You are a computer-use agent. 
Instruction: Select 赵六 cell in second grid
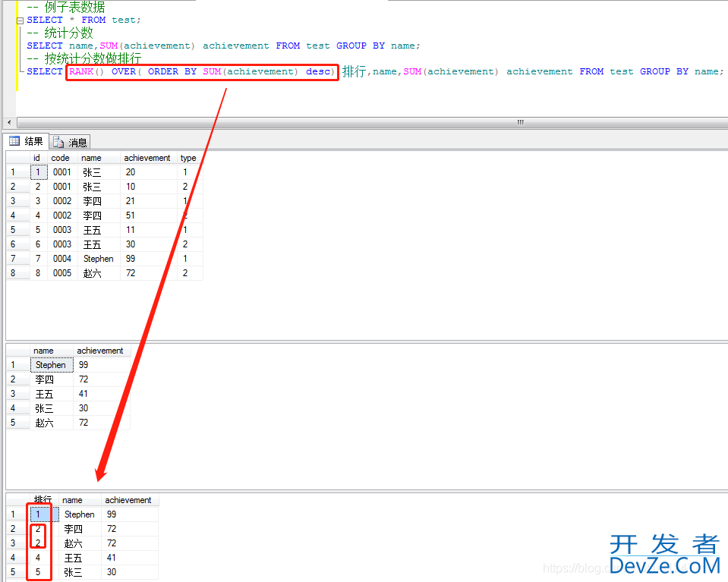pyautogui.click(x=52, y=423)
